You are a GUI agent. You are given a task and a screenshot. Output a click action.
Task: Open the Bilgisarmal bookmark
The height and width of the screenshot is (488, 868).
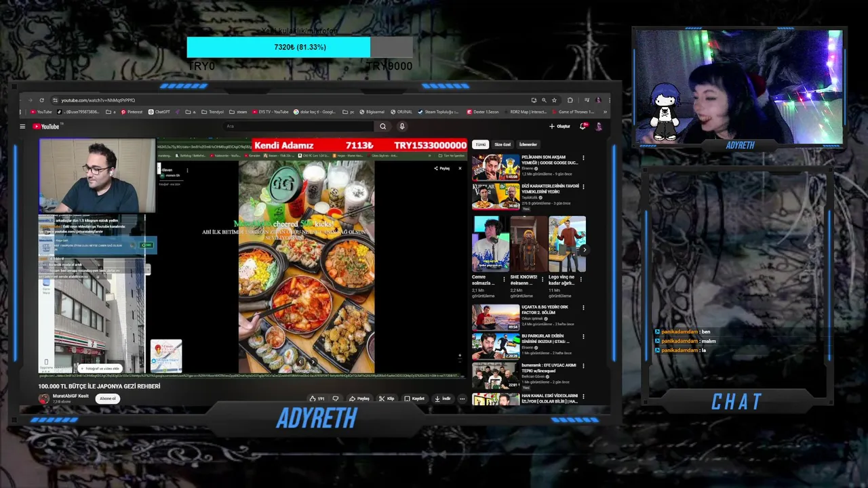pos(371,112)
